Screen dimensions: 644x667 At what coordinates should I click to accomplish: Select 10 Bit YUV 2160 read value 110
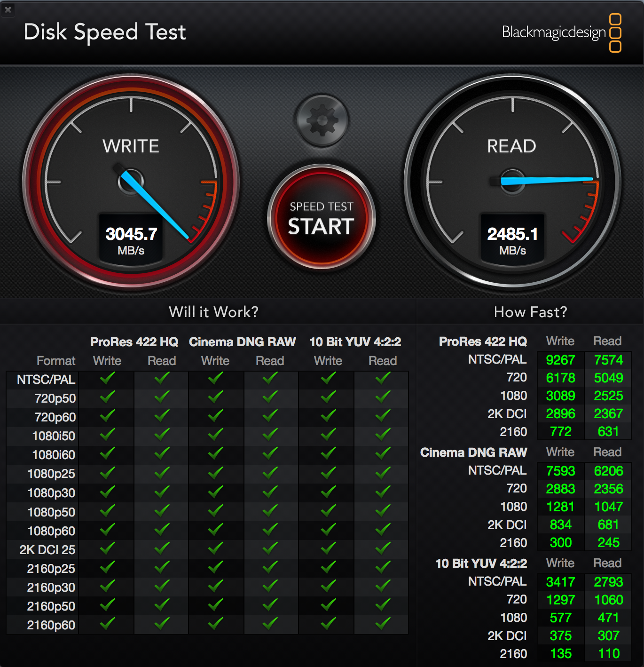tap(608, 653)
